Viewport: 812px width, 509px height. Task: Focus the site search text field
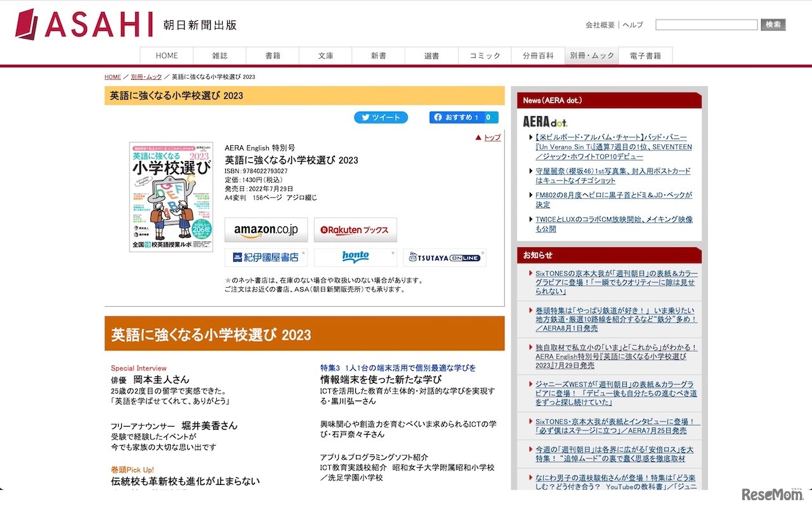(707, 25)
